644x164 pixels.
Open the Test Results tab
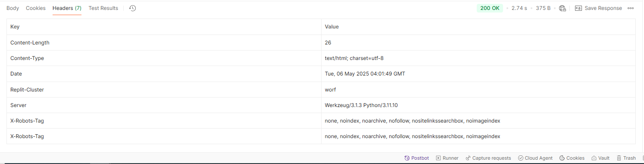tap(103, 8)
